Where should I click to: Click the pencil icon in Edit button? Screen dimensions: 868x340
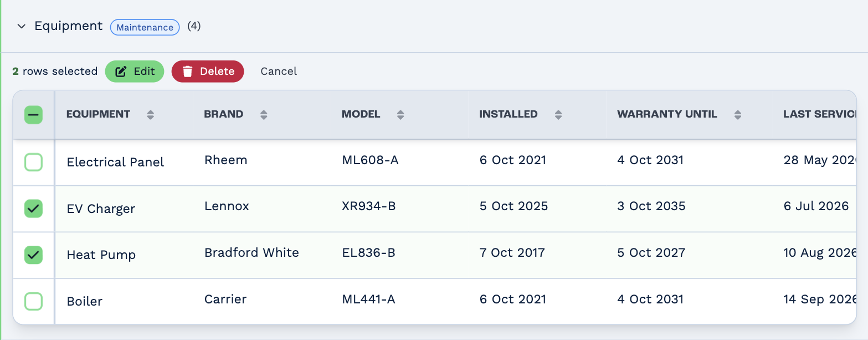click(121, 72)
